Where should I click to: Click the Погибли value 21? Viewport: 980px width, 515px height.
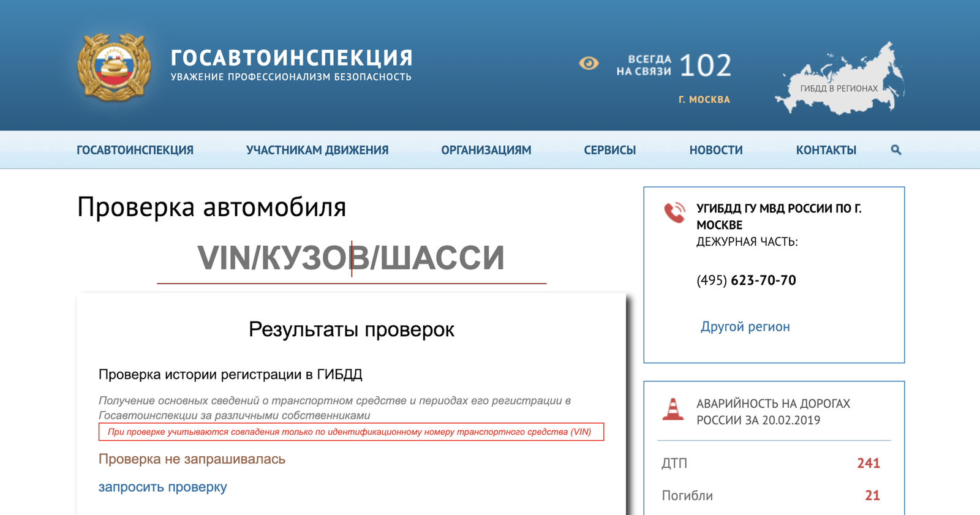click(872, 495)
